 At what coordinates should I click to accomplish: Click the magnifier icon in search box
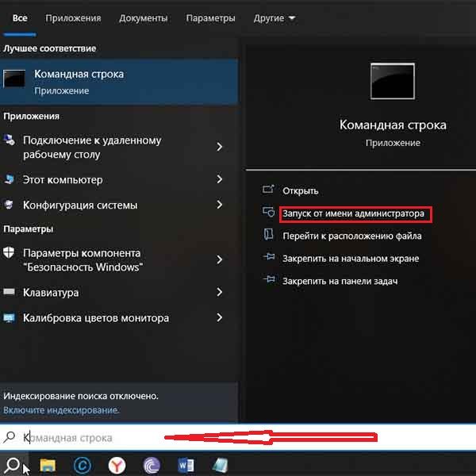[x=10, y=437]
